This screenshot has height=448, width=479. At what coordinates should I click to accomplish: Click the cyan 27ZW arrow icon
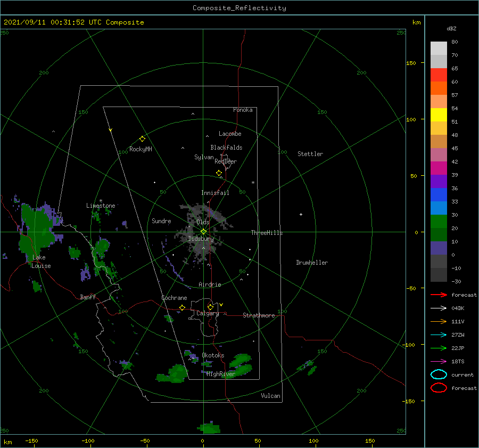(439, 335)
